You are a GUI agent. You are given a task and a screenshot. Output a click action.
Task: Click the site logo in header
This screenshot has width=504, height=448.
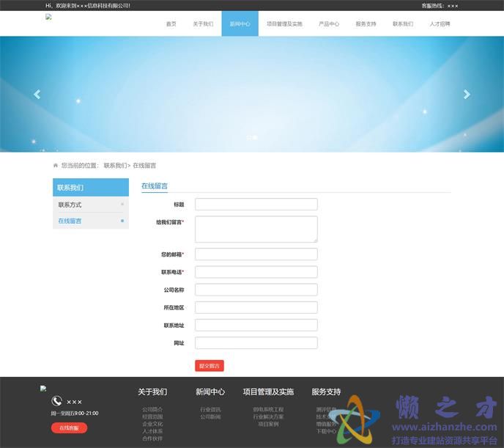[x=48, y=17]
